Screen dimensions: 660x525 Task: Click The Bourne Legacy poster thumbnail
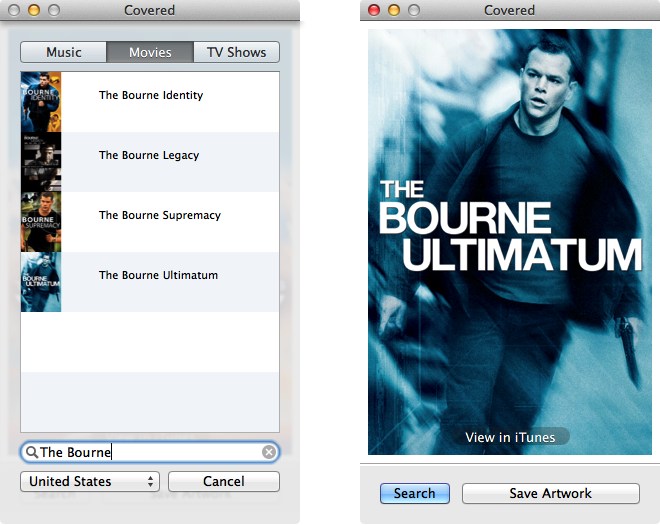(x=41, y=162)
